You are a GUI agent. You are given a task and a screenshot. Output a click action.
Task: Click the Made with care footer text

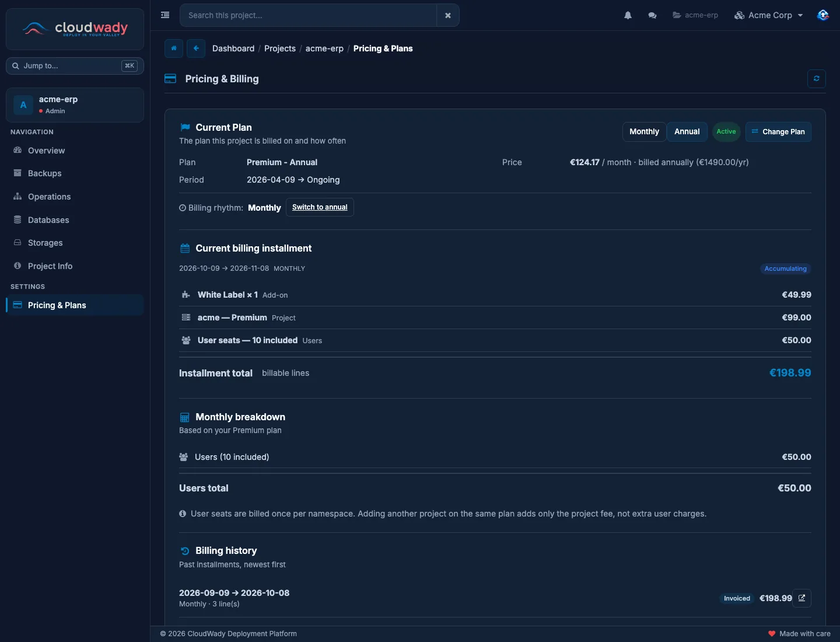(x=804, y=634)
